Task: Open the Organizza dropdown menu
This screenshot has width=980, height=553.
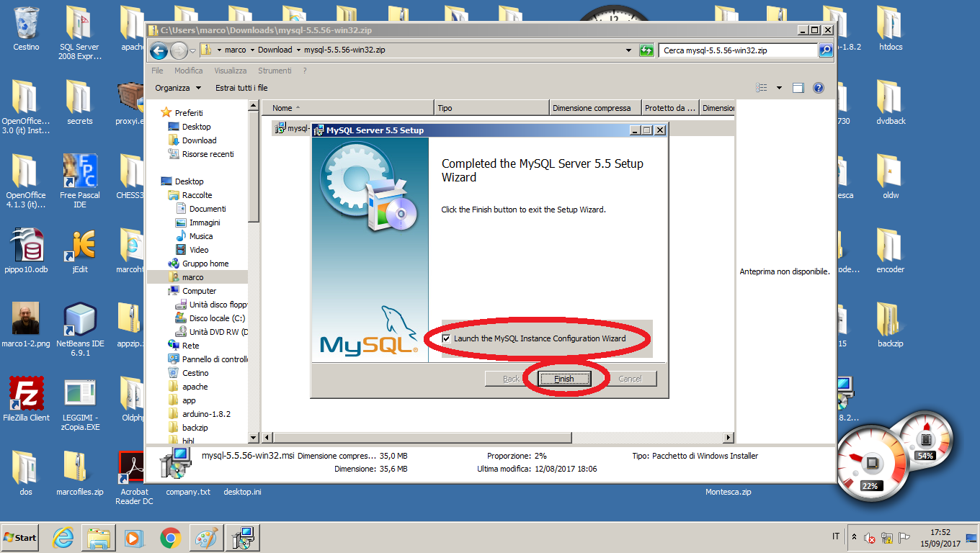Action: pyautogui.click(x=177, y=88)
